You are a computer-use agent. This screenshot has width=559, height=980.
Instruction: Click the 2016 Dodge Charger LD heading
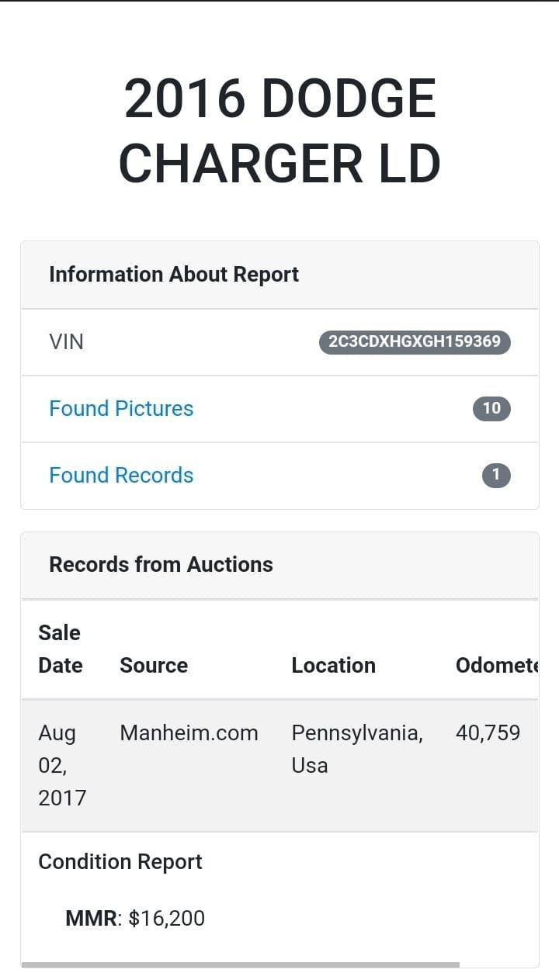tap(279, 130)
